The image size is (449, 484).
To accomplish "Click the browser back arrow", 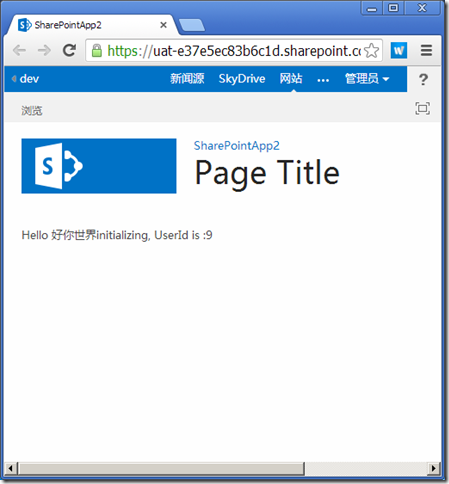I will click(x=19, y=51).
